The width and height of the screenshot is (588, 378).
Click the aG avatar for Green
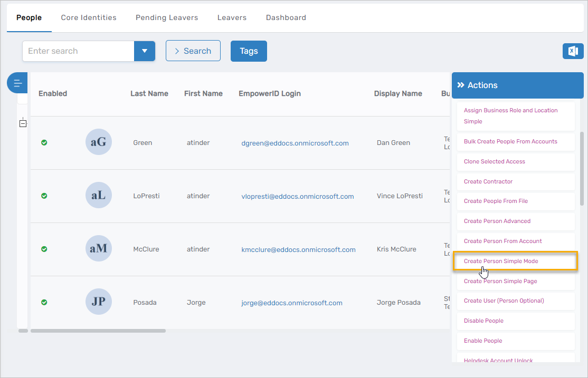click(x=99, y=142)
